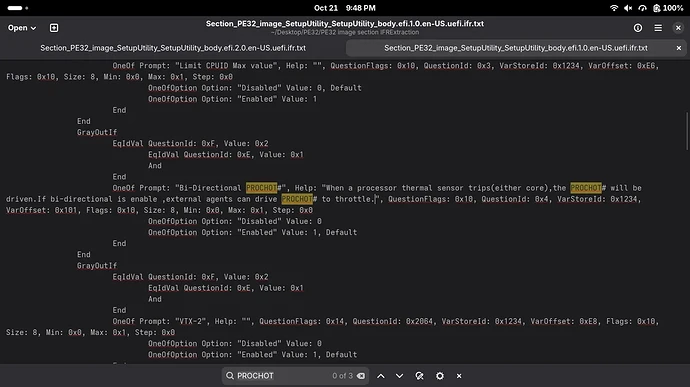Click highlighted PROCHOT in Bi-Directional prompt
The height and width of the screenshot is (387, 690).
(261, 188)
